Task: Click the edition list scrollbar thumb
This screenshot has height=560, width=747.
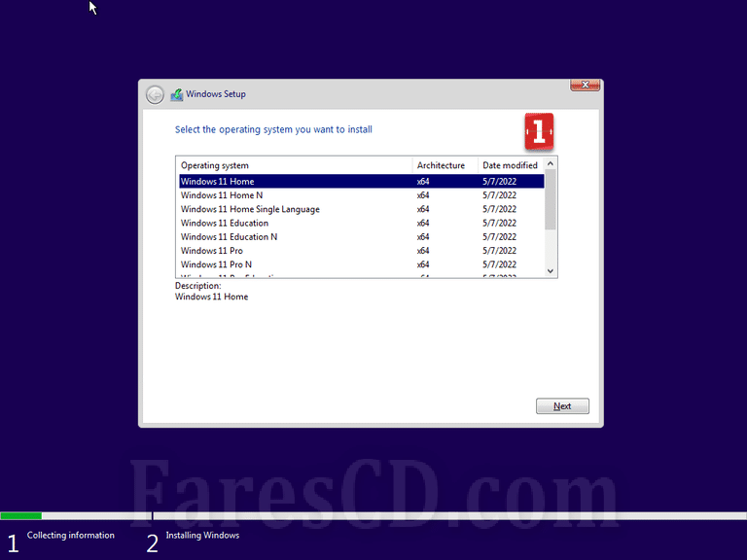Action: pyautogui.click(x=551, y=199)
